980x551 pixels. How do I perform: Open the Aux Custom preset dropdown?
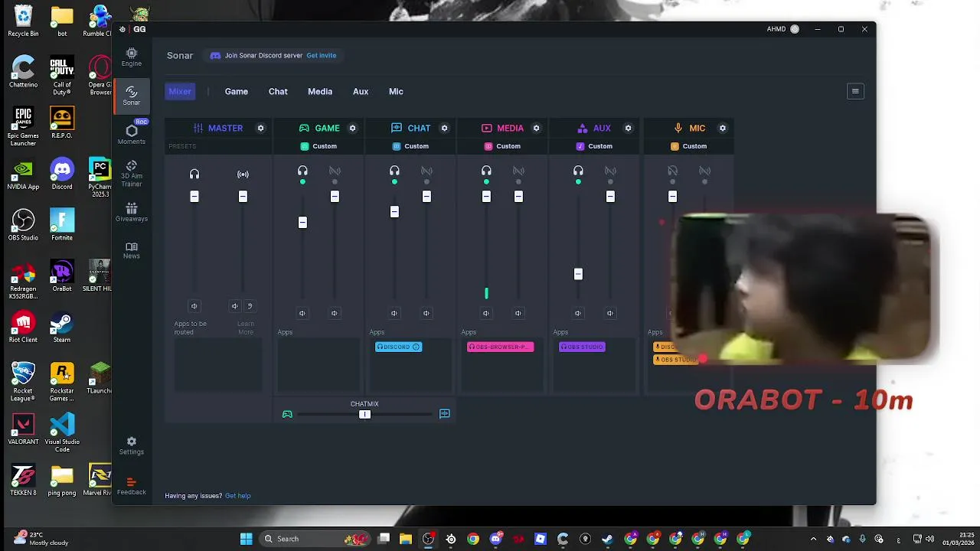pyautogui.click(x=594, y=146)
